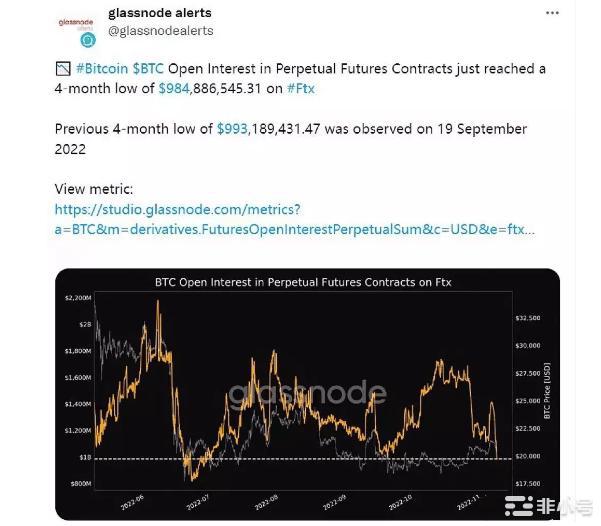The height and width of the screenshot is (526, 601).
Task: Open the #Bitcoin hashtag
Action: 101,69
